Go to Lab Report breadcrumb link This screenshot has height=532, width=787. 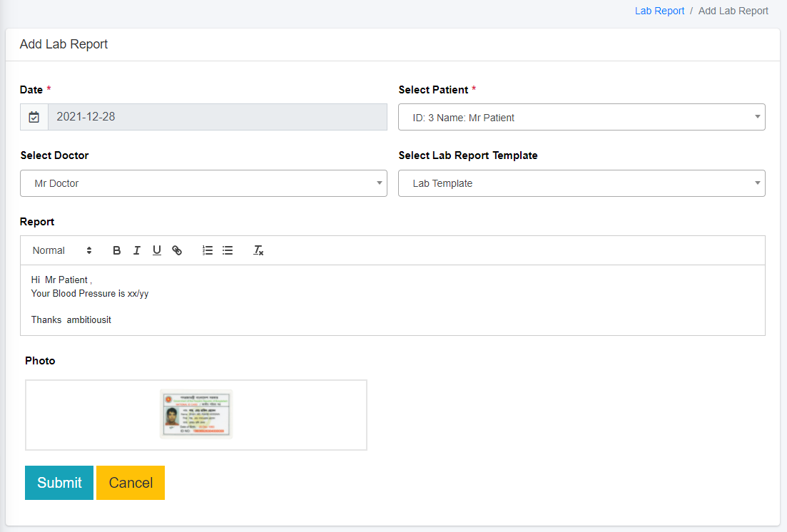tap(659, 11)
